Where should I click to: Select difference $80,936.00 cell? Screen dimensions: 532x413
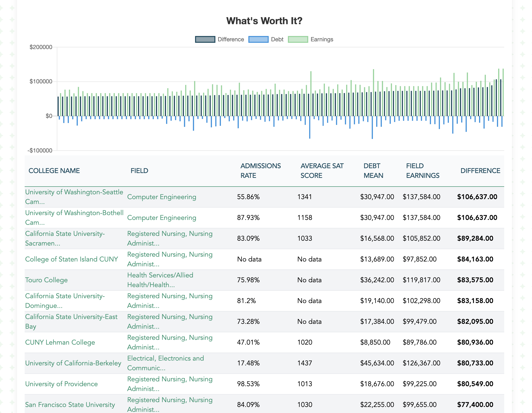coord(475,342)
